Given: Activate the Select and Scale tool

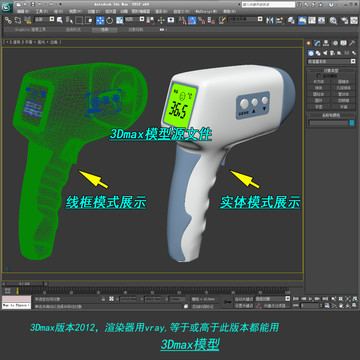Looking at the screenshot, I should (x=119, y=20).
